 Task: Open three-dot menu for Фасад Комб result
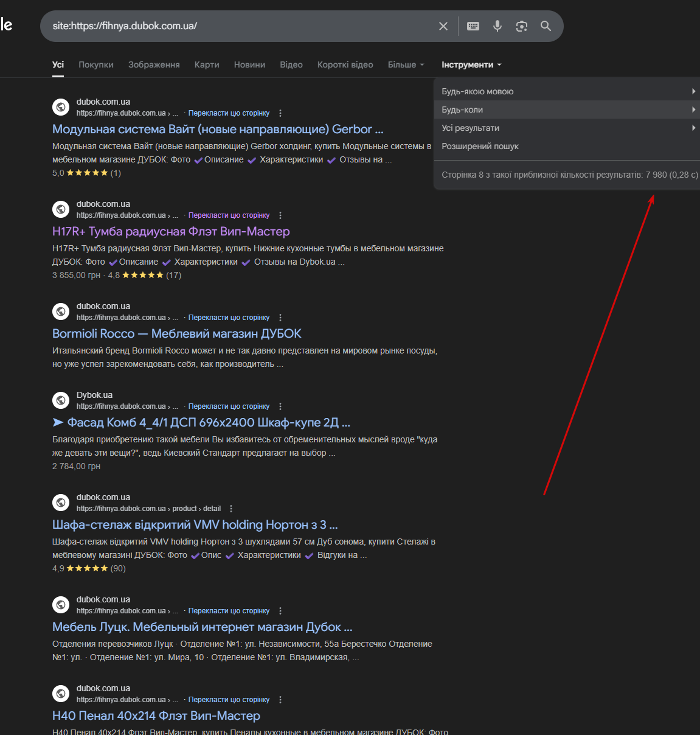[x=280, y=406]
